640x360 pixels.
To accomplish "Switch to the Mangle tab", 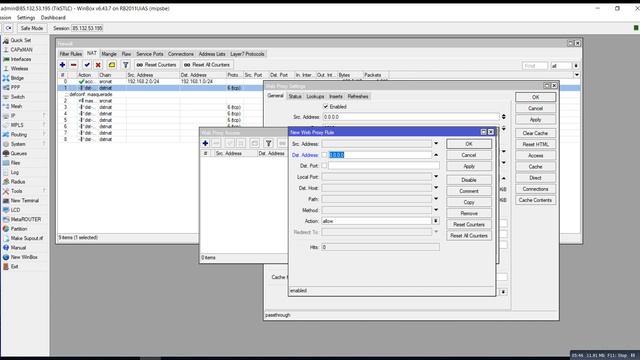I will click(109, 54).
